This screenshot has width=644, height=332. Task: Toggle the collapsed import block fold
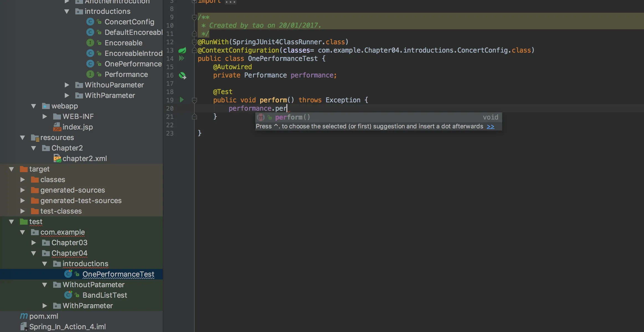tap(194, 1)
